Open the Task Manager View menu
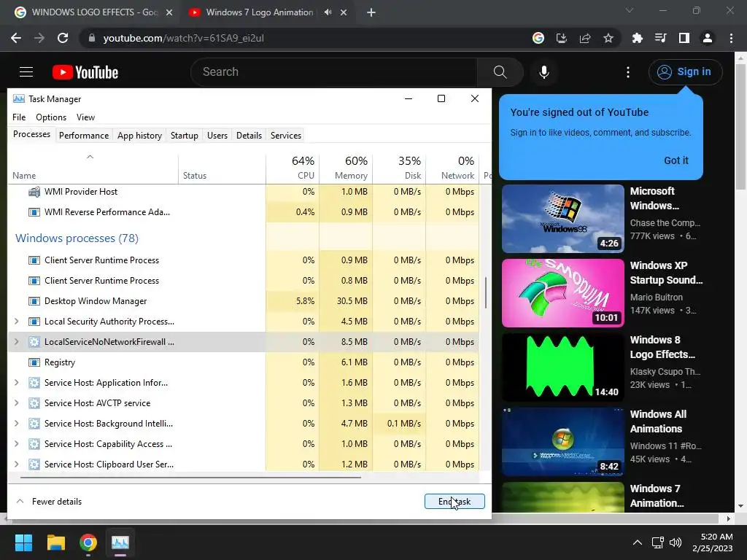This screenshot has width=747, height=560. pos(86,117)
